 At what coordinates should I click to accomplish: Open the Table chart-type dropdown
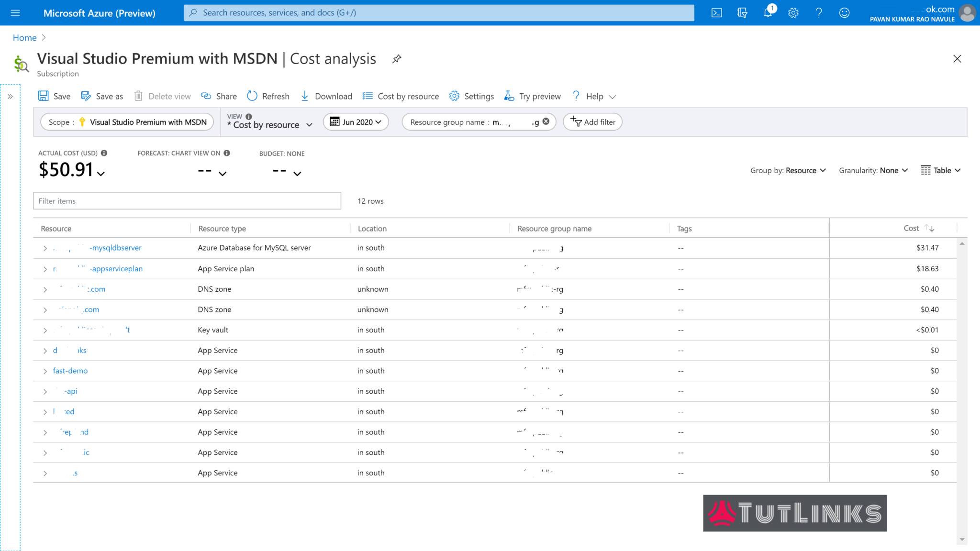click(x=941, y=170)
